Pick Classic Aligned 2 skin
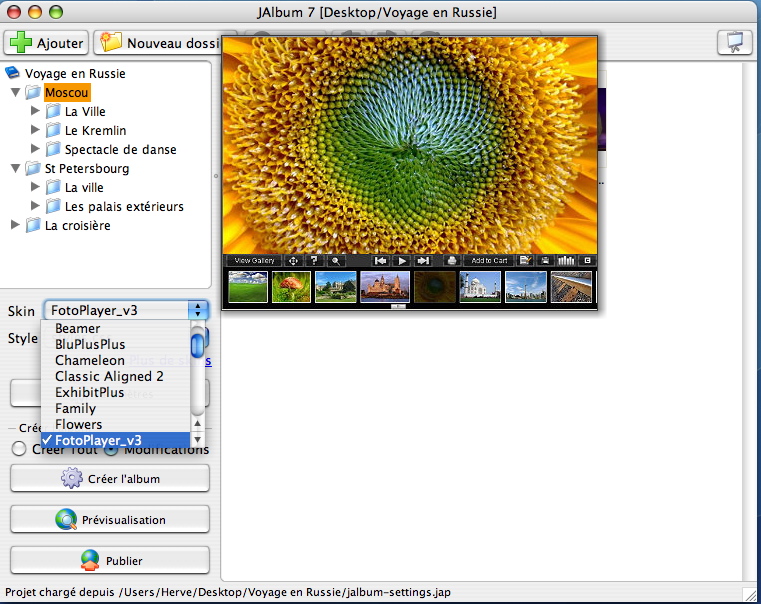The width and height of the screenshot is (761, 604). pos(116,376)
